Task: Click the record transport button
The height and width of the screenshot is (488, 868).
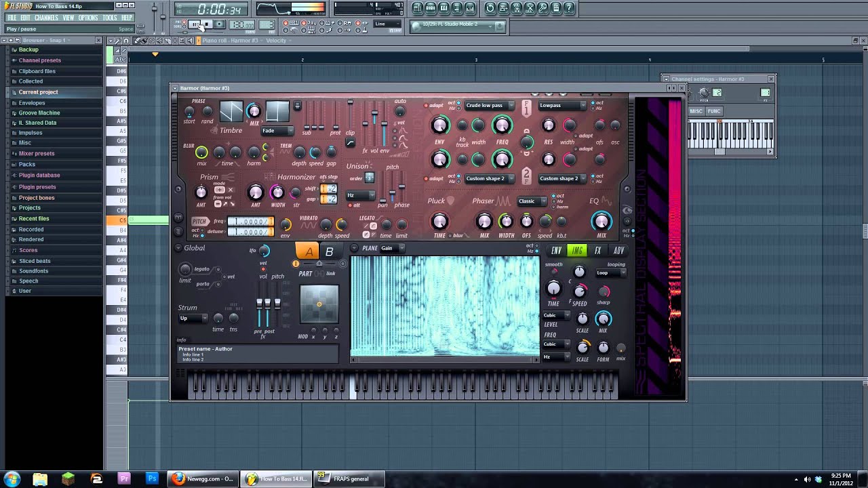Action: pos(220,24)
